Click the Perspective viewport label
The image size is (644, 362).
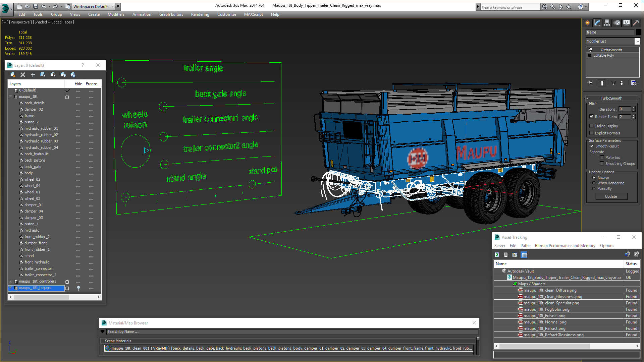[x=20, y=22]
